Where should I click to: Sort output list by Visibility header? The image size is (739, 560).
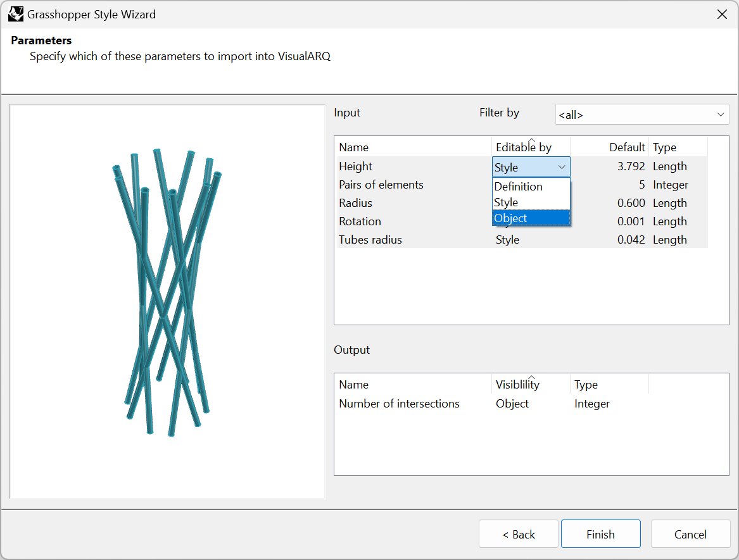531,385
